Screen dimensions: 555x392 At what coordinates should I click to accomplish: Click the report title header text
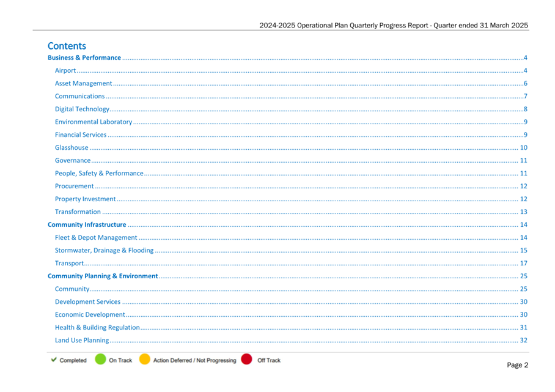[x=394, y=25]
